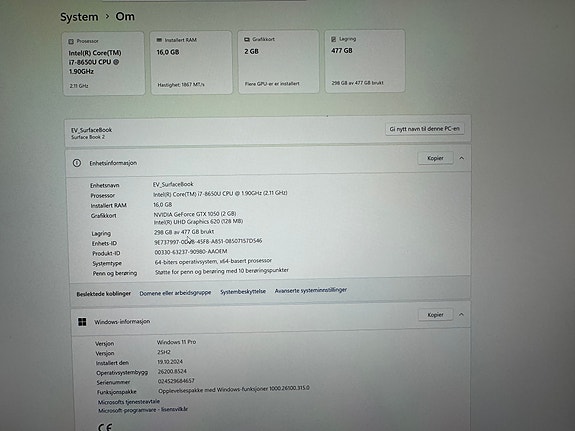Open Microsoft-programvare lisensvilkår link
The width and height of the screenshot is (575, 431).
tap(143, 410)
